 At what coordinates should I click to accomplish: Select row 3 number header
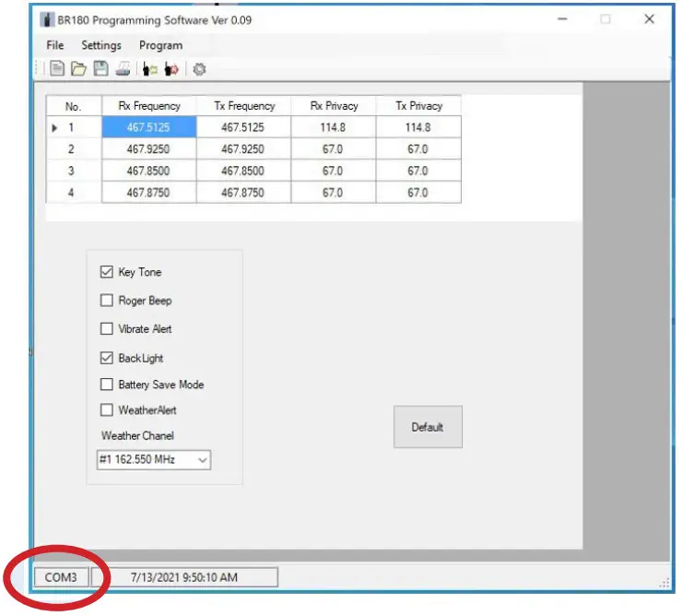[71, 172]
